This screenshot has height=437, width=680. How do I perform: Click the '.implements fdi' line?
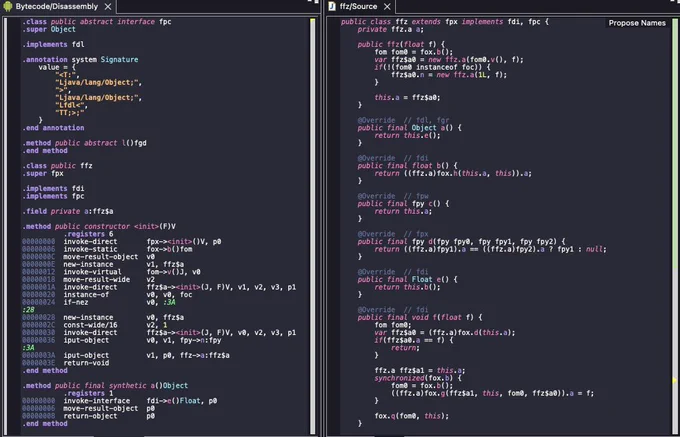click(53, 189)
